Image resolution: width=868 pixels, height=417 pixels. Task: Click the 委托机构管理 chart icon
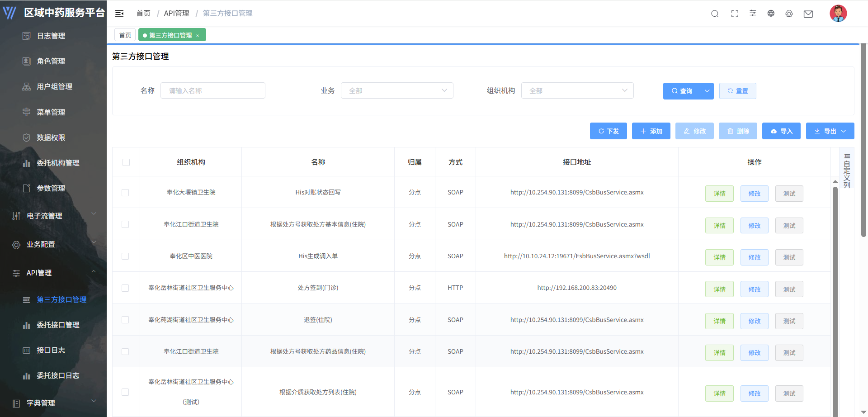point(27,163)
